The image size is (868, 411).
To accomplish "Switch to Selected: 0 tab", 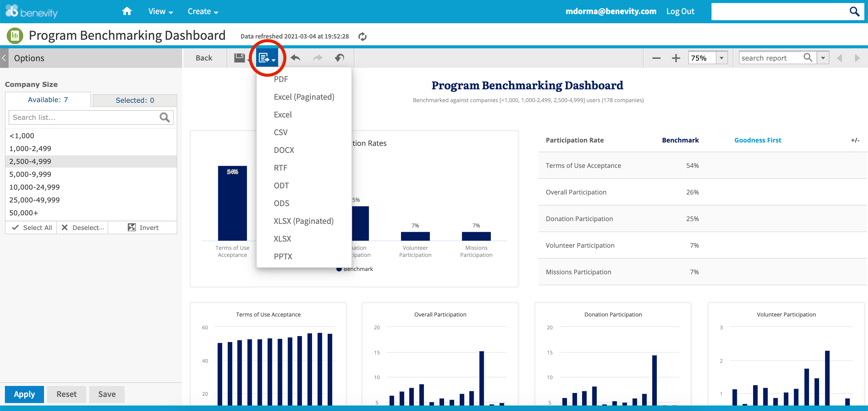I will pos(135,101).
